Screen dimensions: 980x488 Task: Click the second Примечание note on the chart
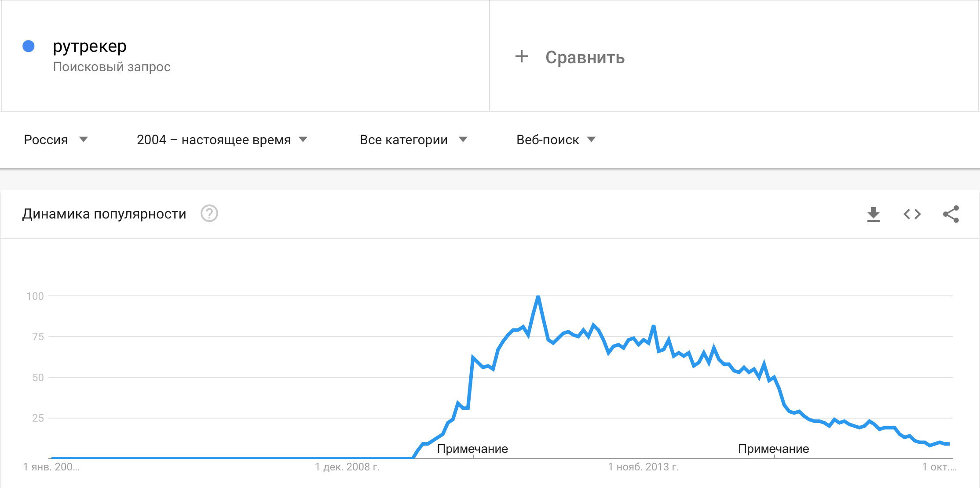point(773,449)
